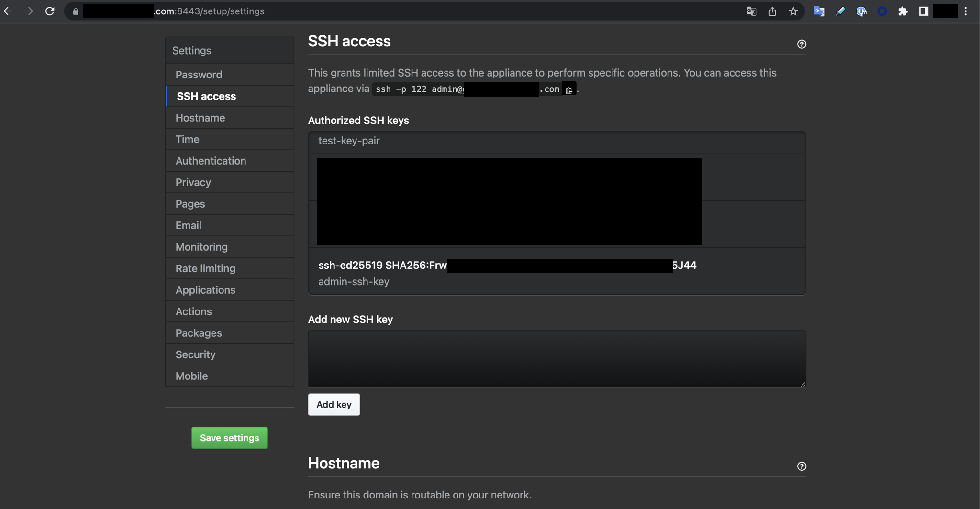The width and height of the screenshot is (980, 509).
Task: Click the Hostname section help icon
Action: (802, 466)
